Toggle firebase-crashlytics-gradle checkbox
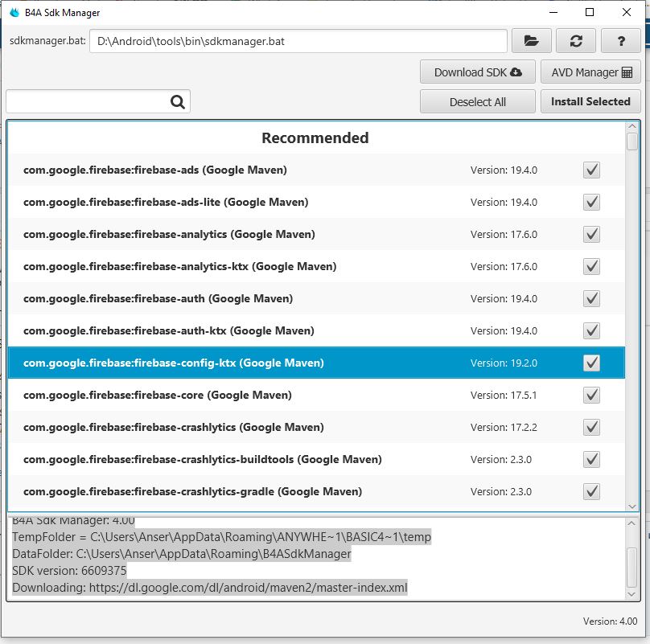 point(591,491)
